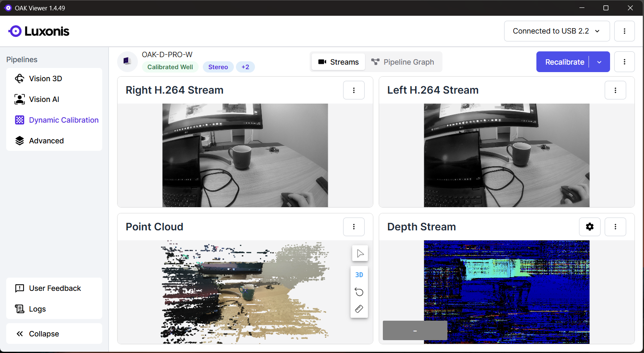Open User Feedback
Image resolution: width=644 pixels, height=353 pixels.
click(54, 288)
